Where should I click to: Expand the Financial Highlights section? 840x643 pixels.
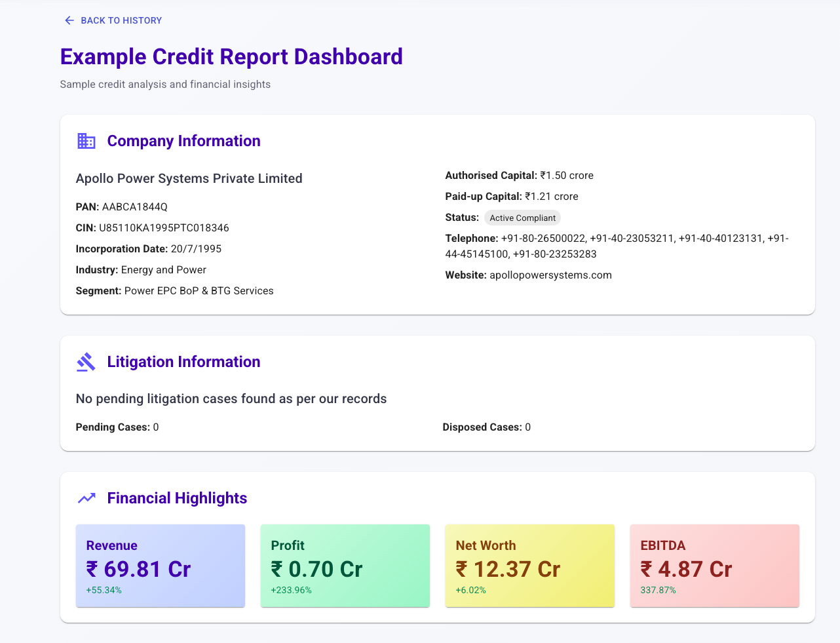[x=177, y=498]
